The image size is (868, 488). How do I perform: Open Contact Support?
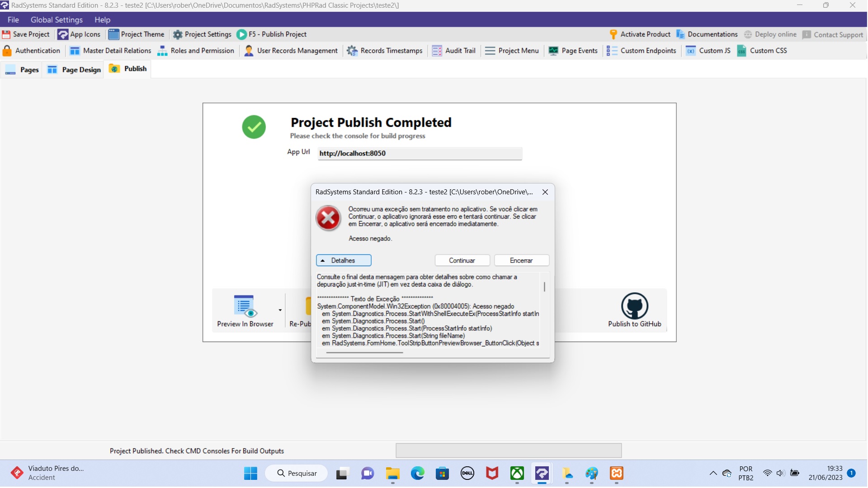click(x=833, y=35)
